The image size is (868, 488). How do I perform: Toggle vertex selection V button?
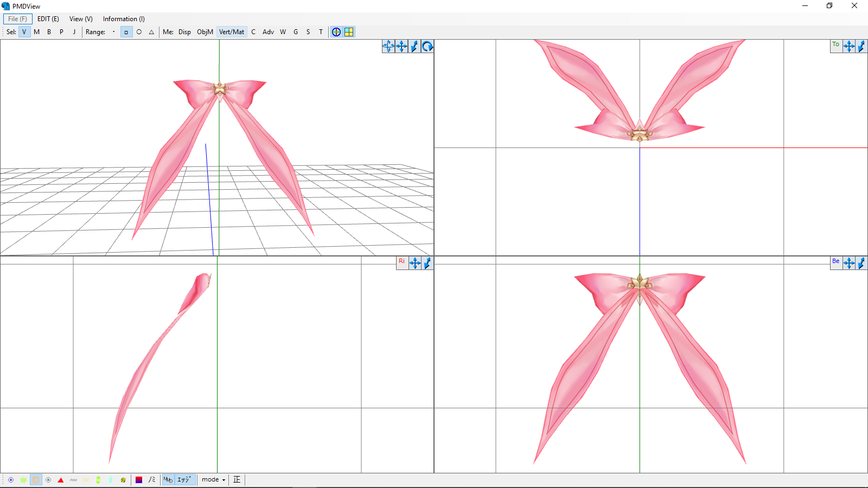coord(24,32)
